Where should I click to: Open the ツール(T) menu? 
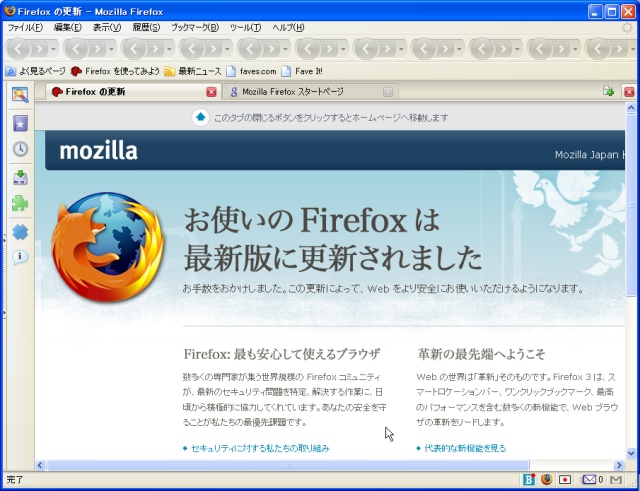point(245,27)
